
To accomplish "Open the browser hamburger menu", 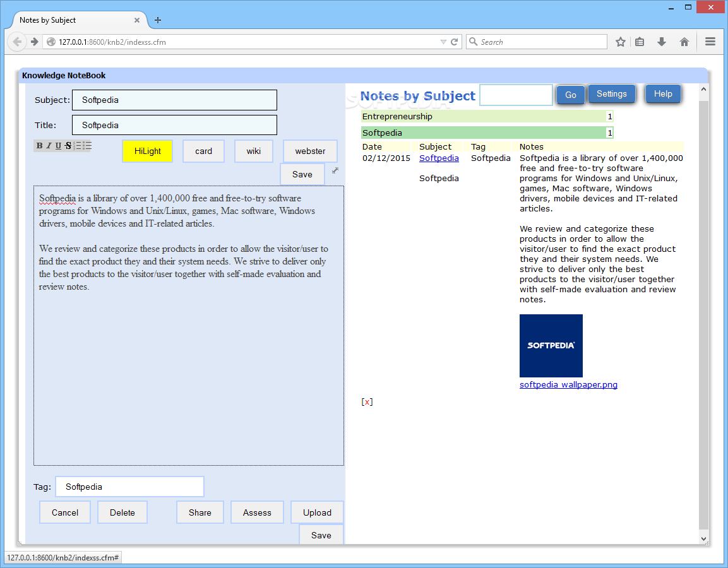I will point(710,42).
